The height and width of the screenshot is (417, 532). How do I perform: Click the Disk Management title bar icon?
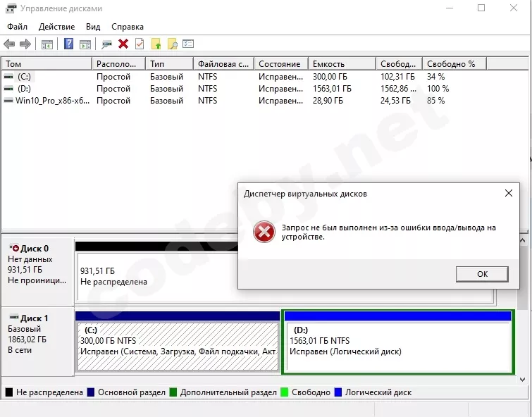click(x=11, y=8)
